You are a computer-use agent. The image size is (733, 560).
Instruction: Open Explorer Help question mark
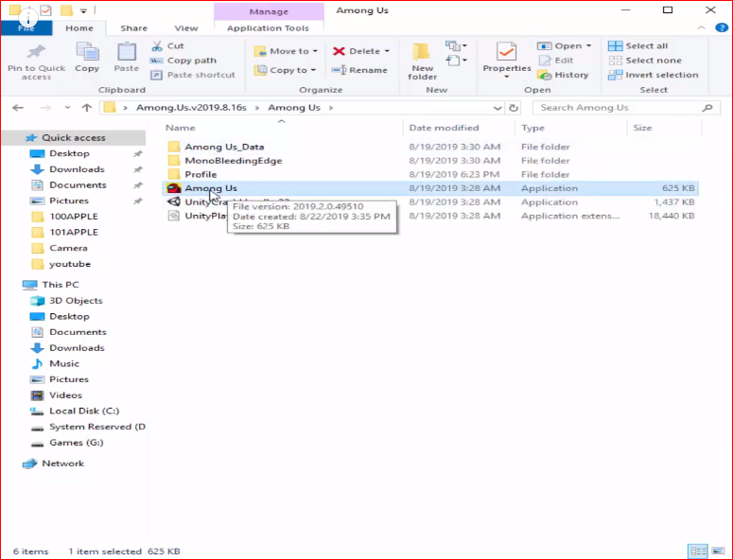[722, 28]
